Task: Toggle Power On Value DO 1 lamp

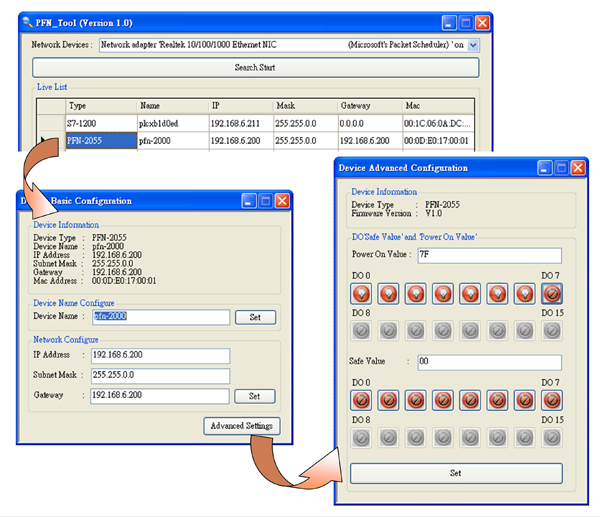Action: [x=388, y=294]
